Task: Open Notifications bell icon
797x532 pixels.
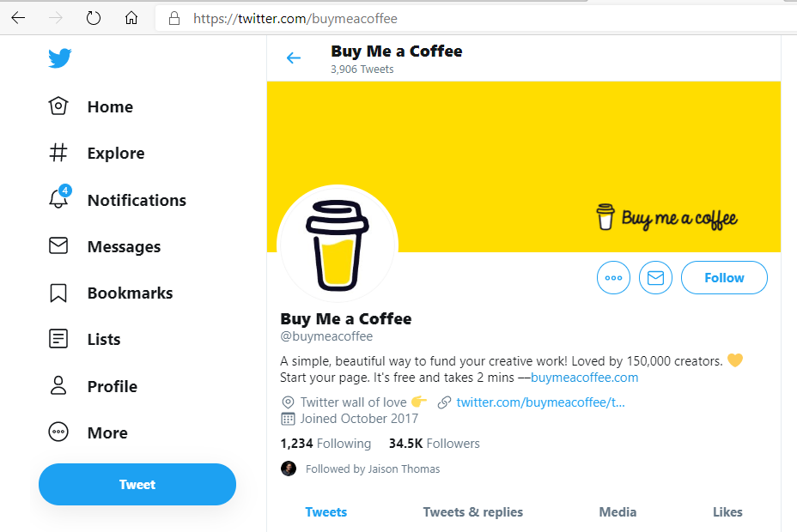Action: point(58,199)
